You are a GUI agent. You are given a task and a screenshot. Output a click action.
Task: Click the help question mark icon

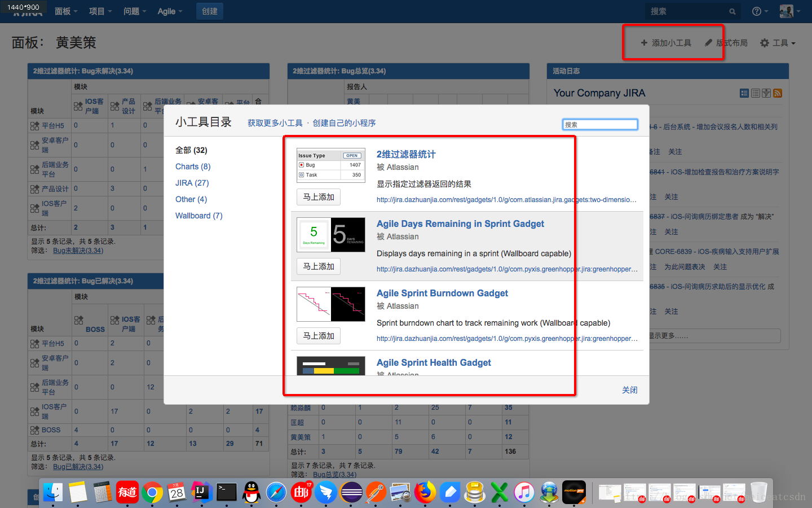pyautogui.click(x=757, y=11)
